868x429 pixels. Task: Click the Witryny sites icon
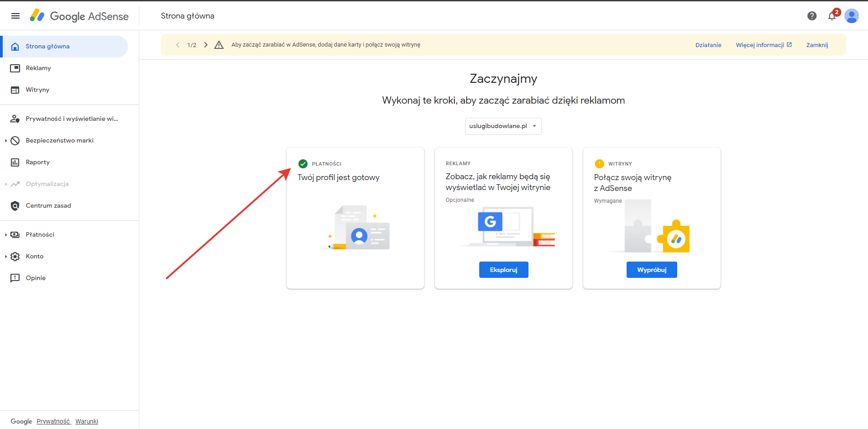(x=15, y=90)
